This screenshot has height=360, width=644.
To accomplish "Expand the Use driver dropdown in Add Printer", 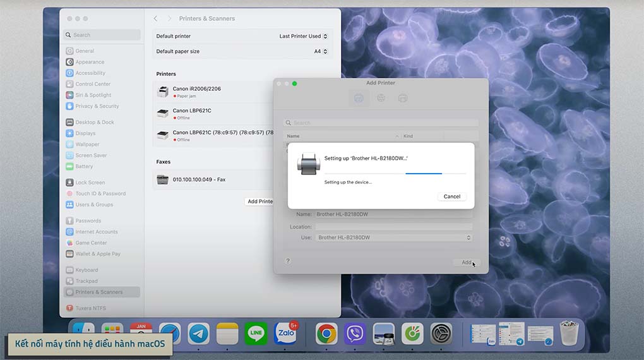I will click(394, 237).
